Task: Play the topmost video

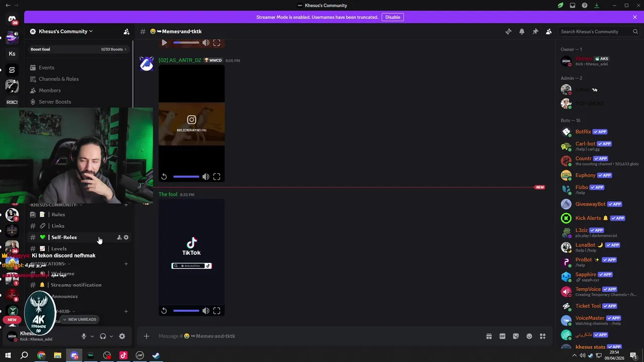Action: (x=164, y=43)
